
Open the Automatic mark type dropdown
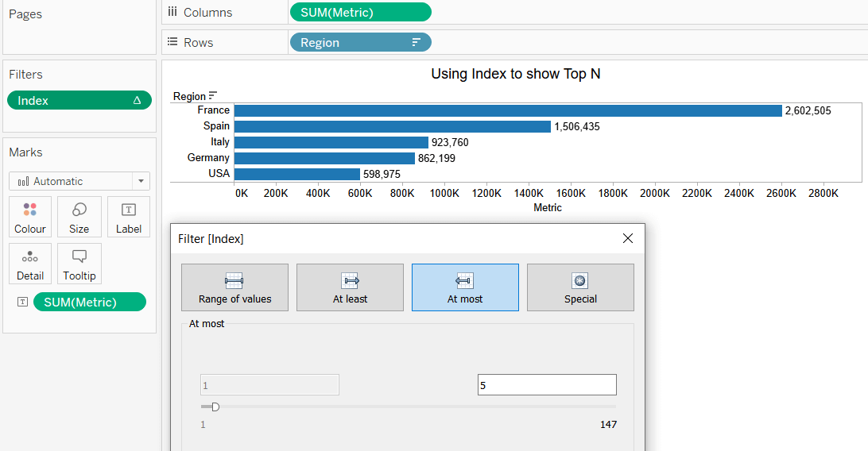click(141, 181)
